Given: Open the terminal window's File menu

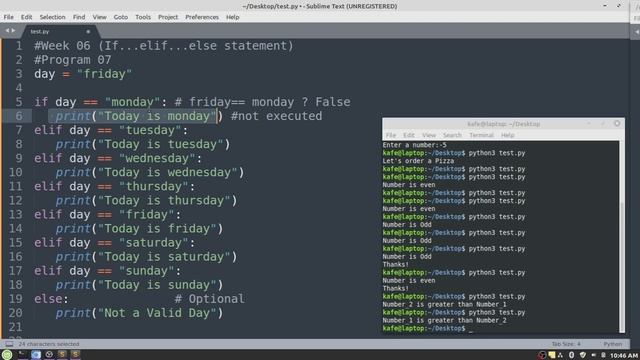Looking at the screenshot, I should pyautogui.click(x=391, y=135).
